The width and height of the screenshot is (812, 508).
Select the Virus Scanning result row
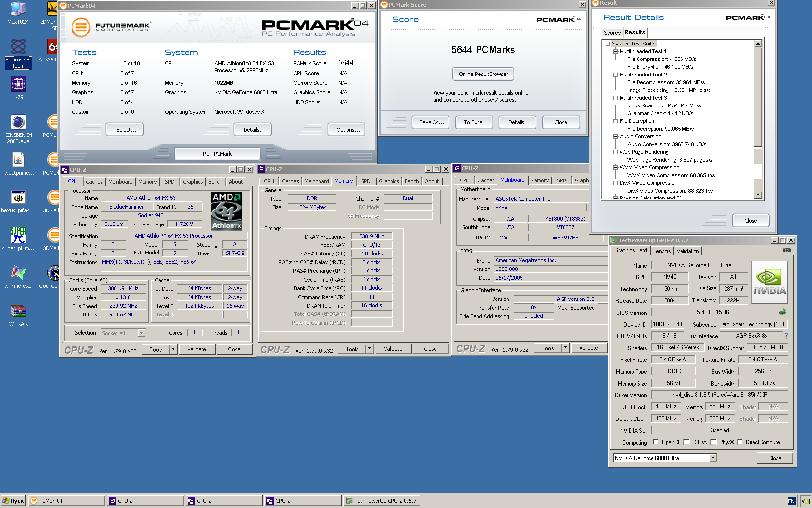(x=664, y=105)
